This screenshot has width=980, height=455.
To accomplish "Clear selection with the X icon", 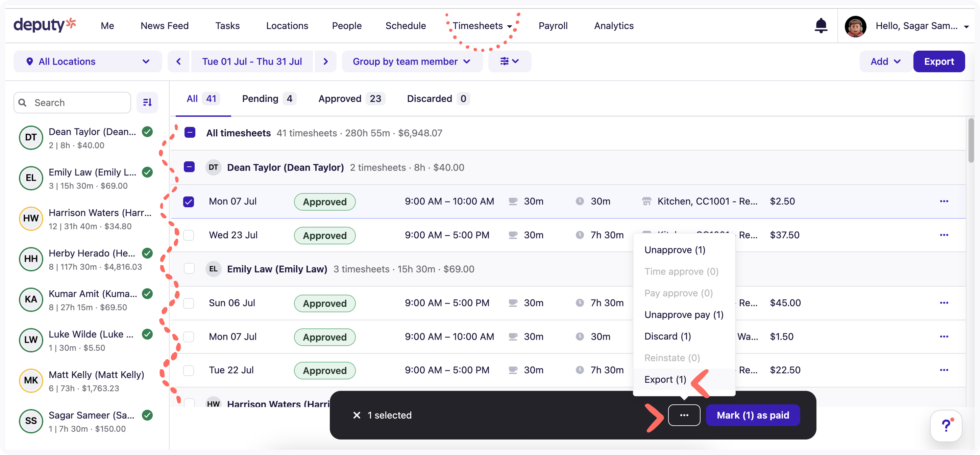I will click(357, 415).
